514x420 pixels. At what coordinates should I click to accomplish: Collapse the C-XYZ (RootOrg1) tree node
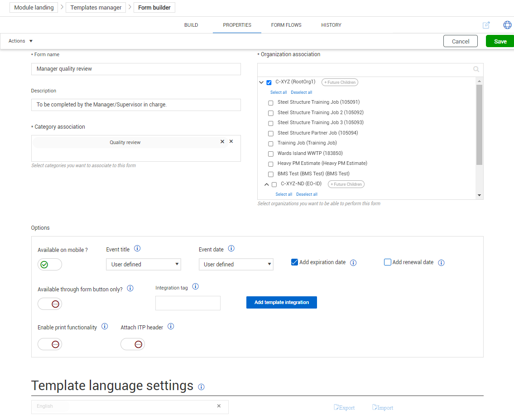click(x=261, y=82)
